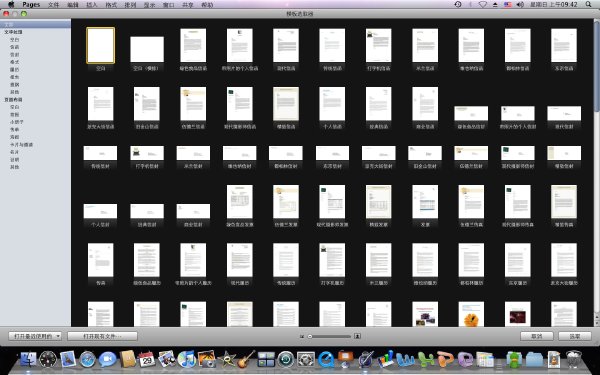Click volume speaker icon in menu bar
This screenshot has width=600, height=375.
tap(520, 5)
